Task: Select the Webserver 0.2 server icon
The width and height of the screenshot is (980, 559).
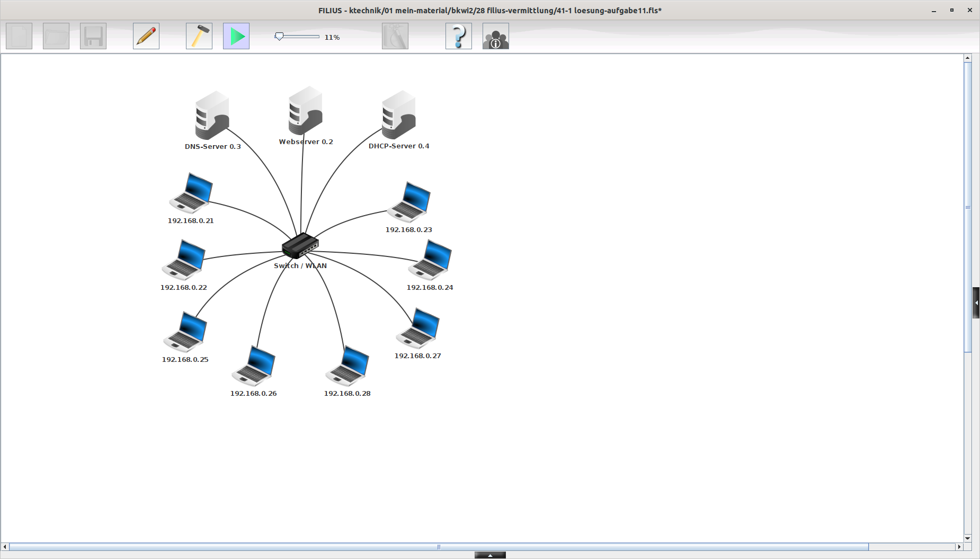Action: 306,111
